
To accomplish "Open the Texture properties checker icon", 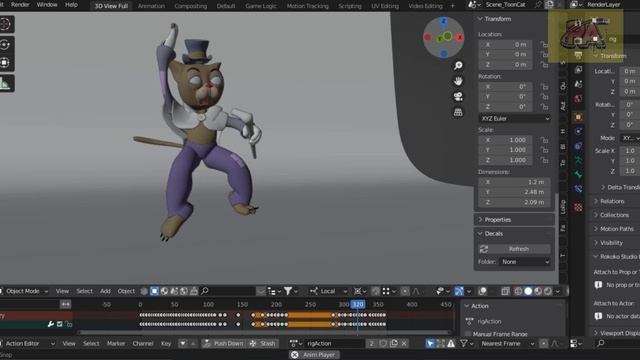I will point(578,207).
